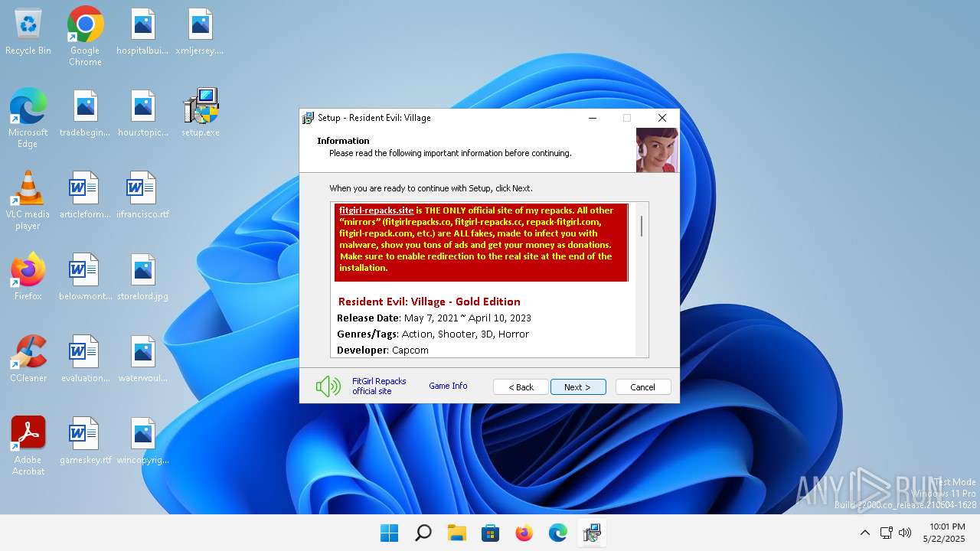This screenshot has height=551, width=980.
Task: Select VLC media player shortcut
Action: [x=28, y=201]
